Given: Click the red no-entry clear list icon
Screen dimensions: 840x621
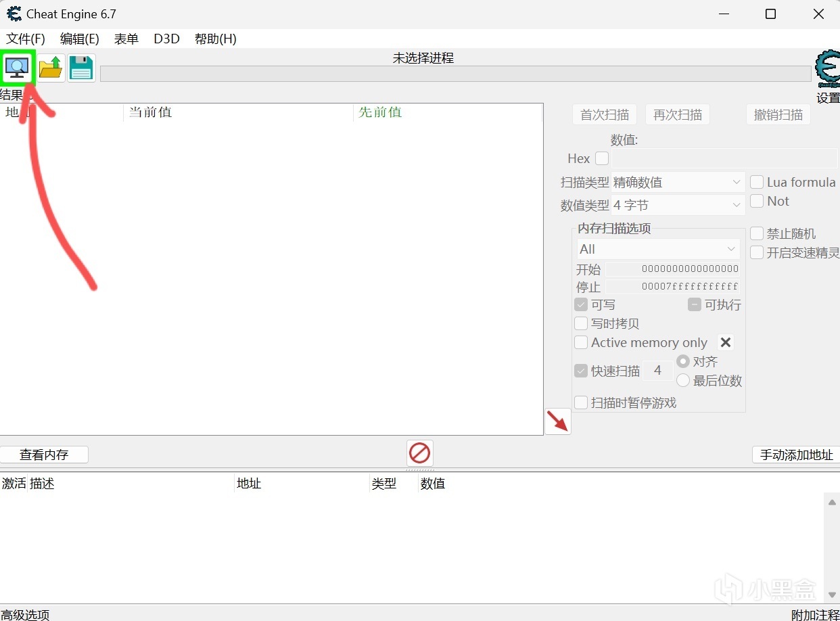Looking at the screenshot, I should [x=420, y=453].
